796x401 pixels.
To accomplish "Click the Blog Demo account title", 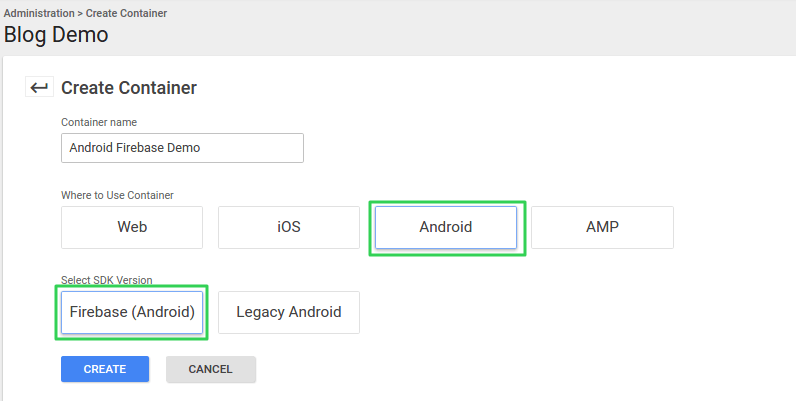I will click(56, 35).
